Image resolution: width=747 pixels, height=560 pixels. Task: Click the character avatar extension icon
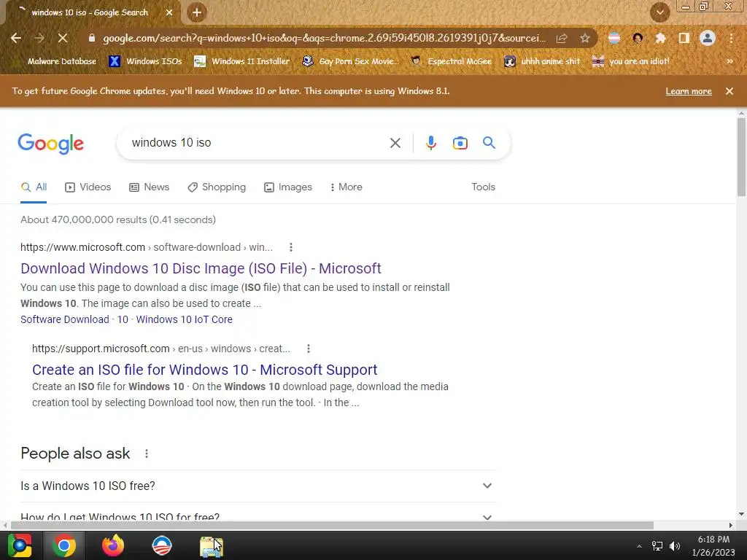point(638,38)
